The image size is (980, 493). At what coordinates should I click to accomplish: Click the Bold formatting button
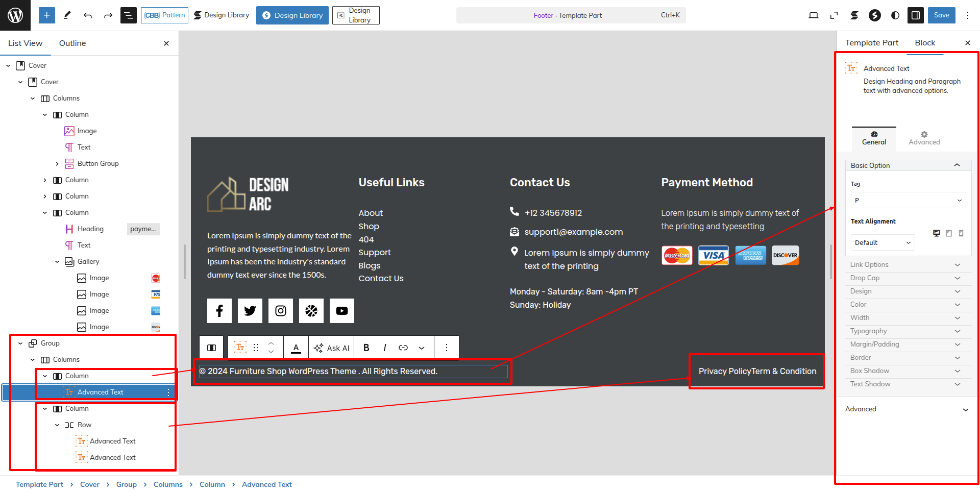[366, 348]
